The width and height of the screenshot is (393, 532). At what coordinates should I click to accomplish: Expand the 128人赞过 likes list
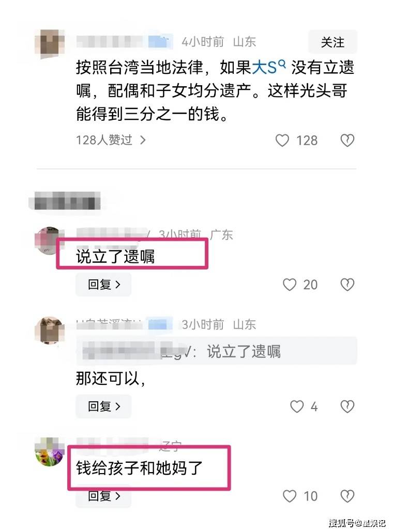[111, 140]
